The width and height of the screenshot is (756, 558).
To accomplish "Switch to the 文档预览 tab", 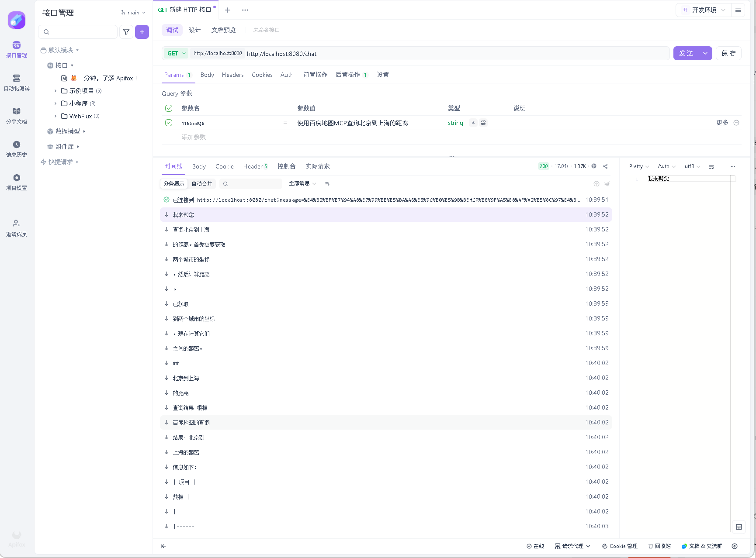I will pyautogui.click(x=224, y=30).
